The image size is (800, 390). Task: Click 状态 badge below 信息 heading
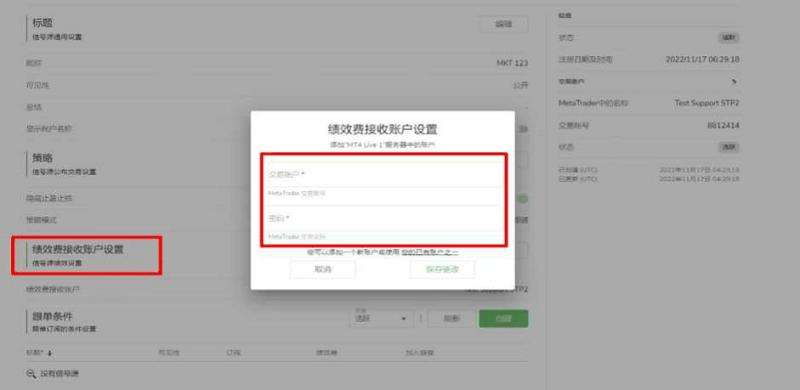tap(729, 38)
